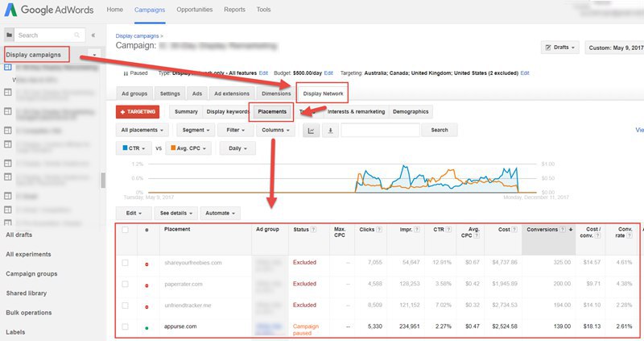The image size is (644, 341).
Task: Click the Search button beside filter box
Action: [440, 131]
